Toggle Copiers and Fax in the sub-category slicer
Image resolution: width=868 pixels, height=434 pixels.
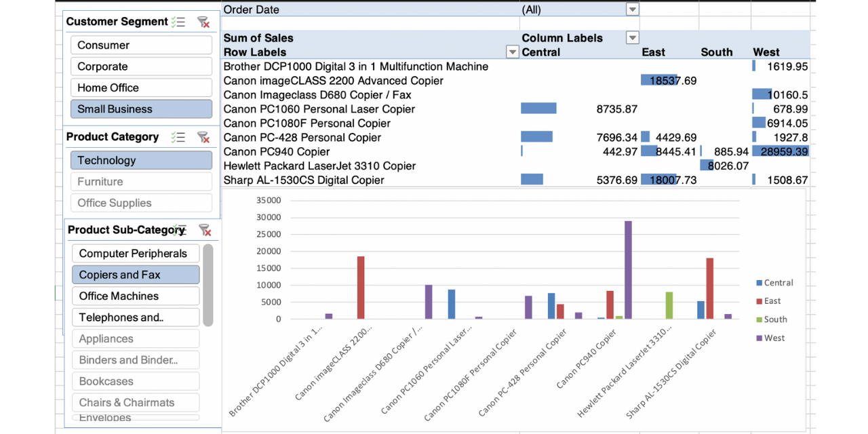pyautogui.click(x=135, y=275)
